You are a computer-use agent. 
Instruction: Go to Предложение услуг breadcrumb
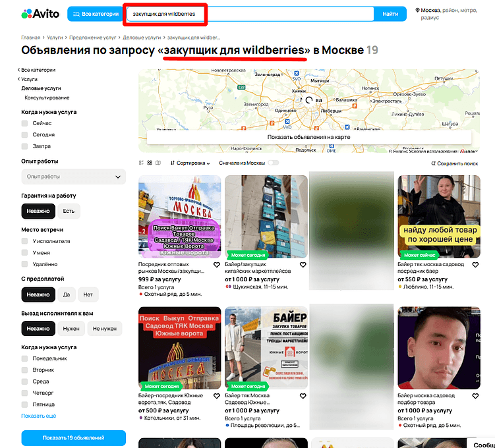pos(92,38)
